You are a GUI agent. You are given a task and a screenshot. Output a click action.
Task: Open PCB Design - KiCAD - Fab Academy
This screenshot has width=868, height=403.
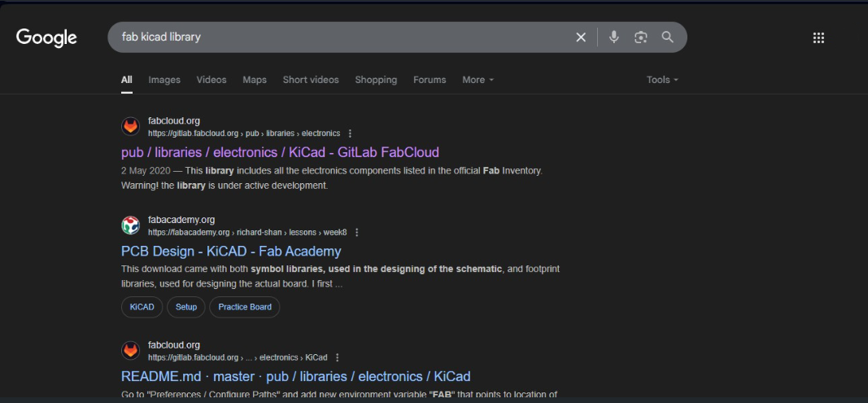click(231, 252)
